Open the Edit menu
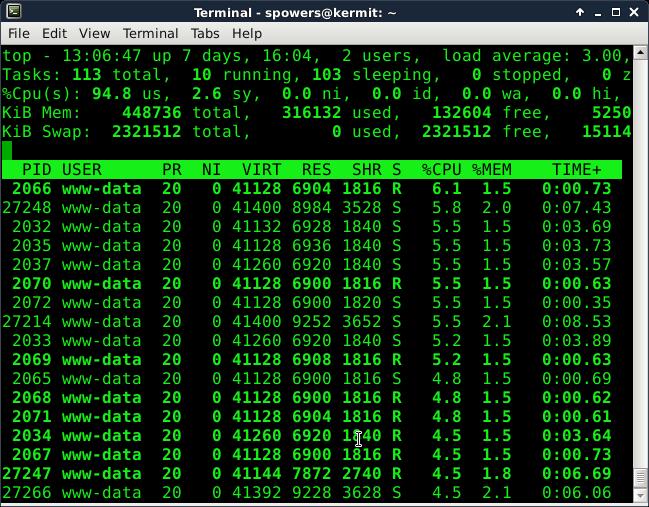 [55, 33]
